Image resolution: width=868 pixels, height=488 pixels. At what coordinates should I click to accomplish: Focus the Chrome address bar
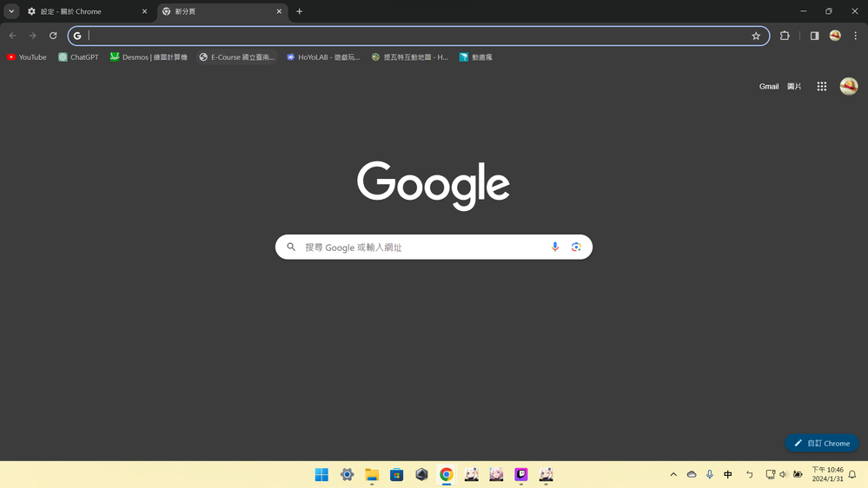[418, 36]
